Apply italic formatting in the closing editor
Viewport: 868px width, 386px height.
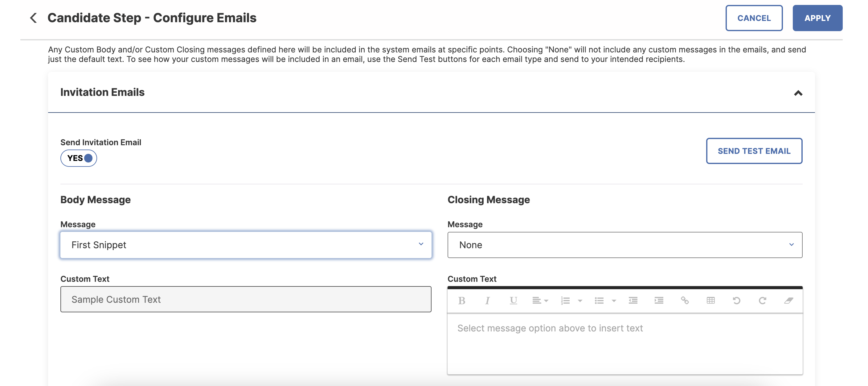point(487,300)
